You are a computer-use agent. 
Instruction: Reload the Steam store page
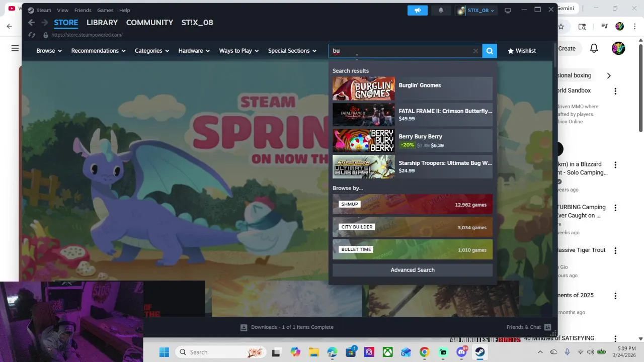[32, 35]
